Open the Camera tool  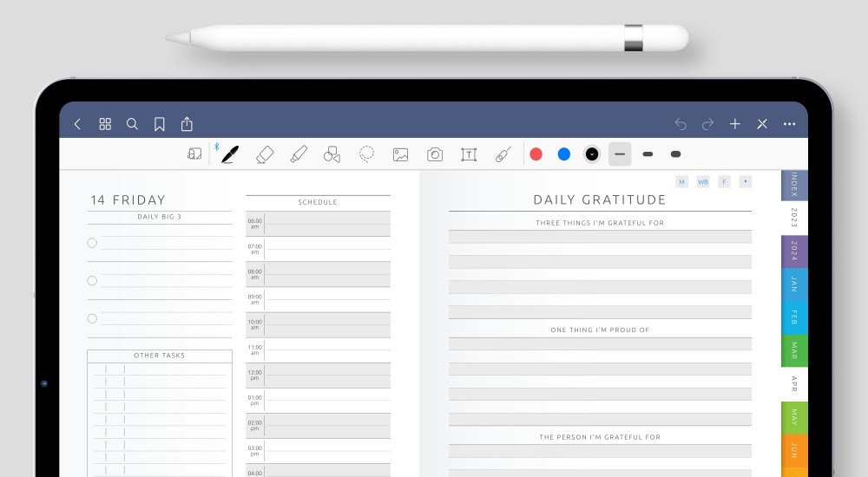coord(435,154)
